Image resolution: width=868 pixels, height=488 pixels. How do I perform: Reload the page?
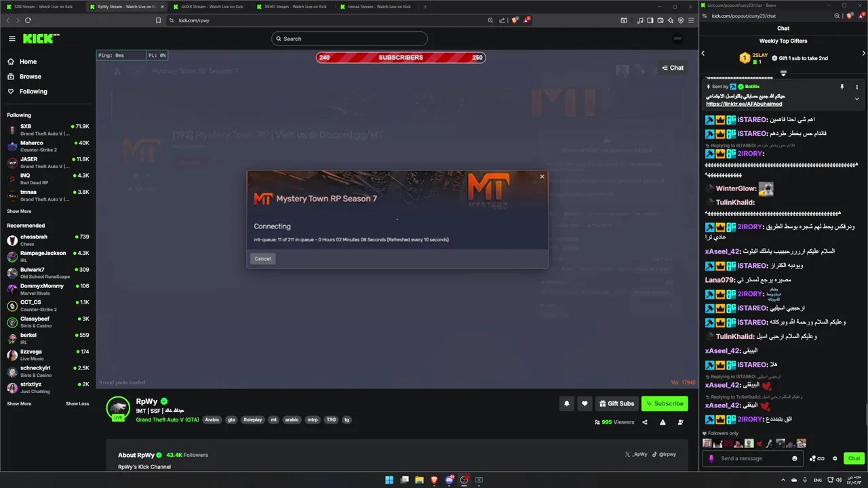[28, 20]
